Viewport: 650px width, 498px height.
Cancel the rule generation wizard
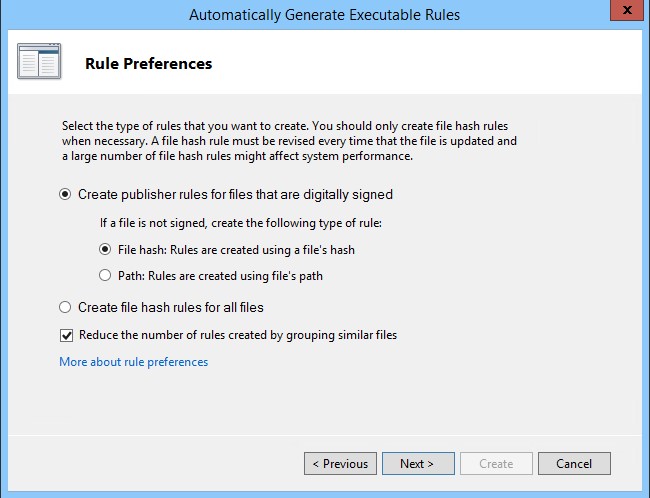[574, 464]
